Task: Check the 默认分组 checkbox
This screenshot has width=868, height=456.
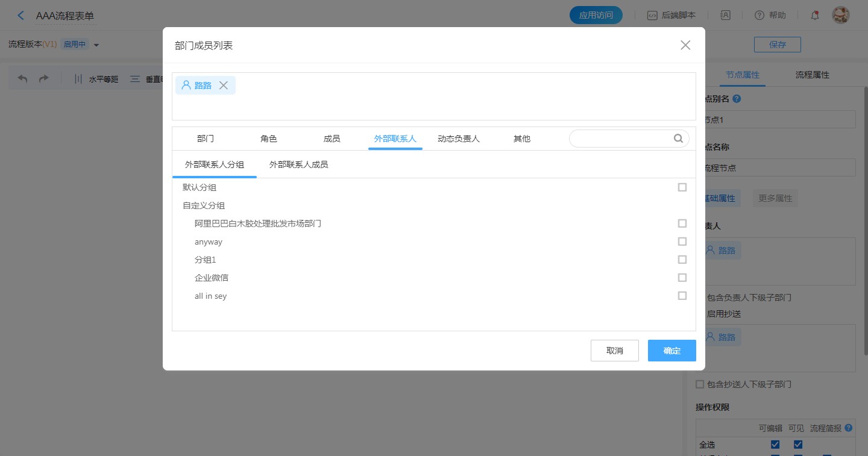Action: pyautogui.click(x=682, y=187)
